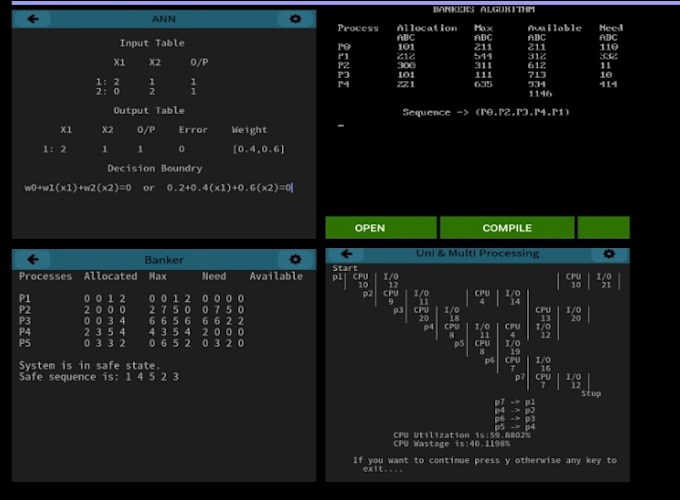Click the 'p7 -> p1' mapping line
This screenshot has width=680, height=500.
point(515,402)
